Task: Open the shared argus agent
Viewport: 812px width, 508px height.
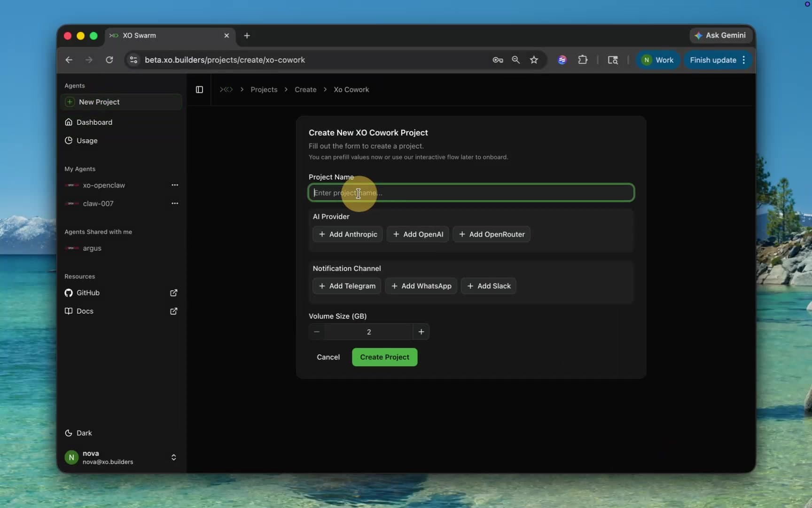Action: tap(92, 248)
